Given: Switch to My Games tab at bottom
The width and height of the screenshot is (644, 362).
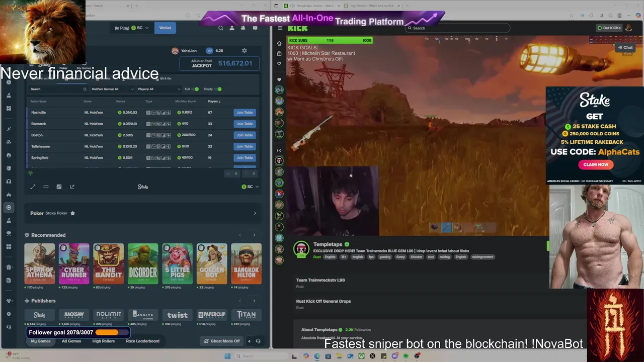Looking at the screenshot, I should [41, 341].
